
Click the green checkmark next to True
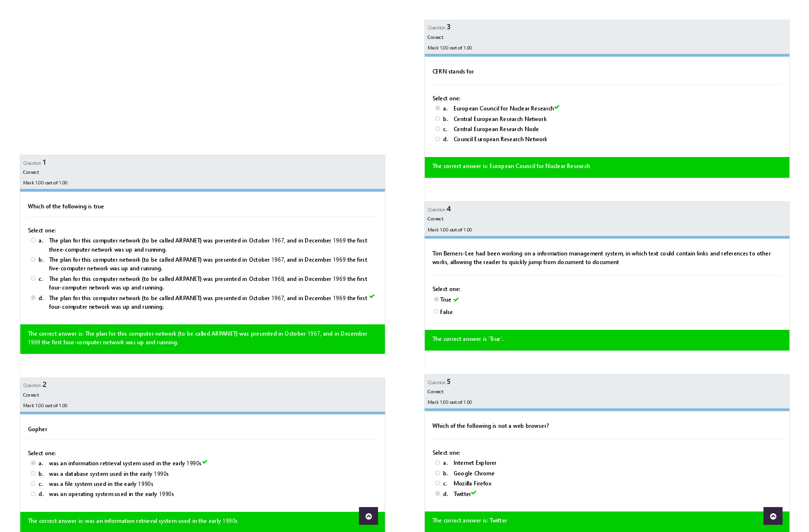coord(456,299)
